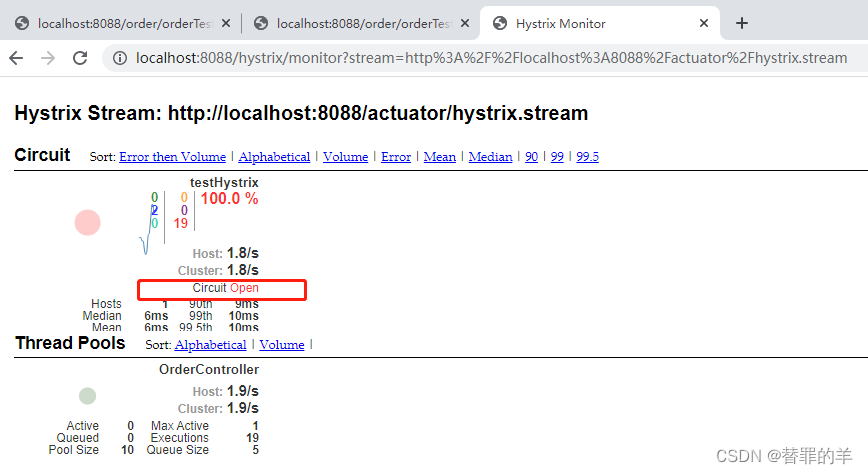The width and height of the screenshot is (868, 474).
Task: Click the Hystrix Stream heading
Action: (x=301, y=113)
